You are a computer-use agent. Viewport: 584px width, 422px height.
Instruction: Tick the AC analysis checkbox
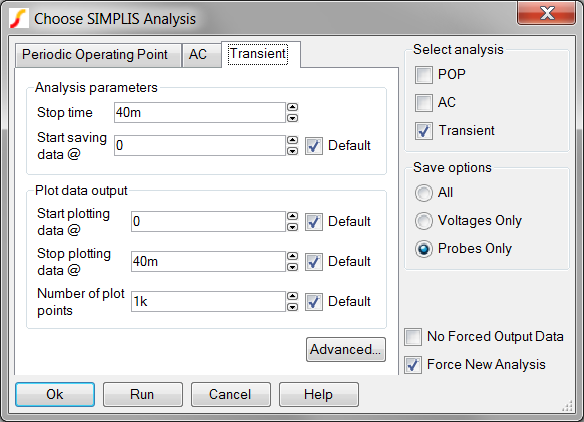click(424, 102)
